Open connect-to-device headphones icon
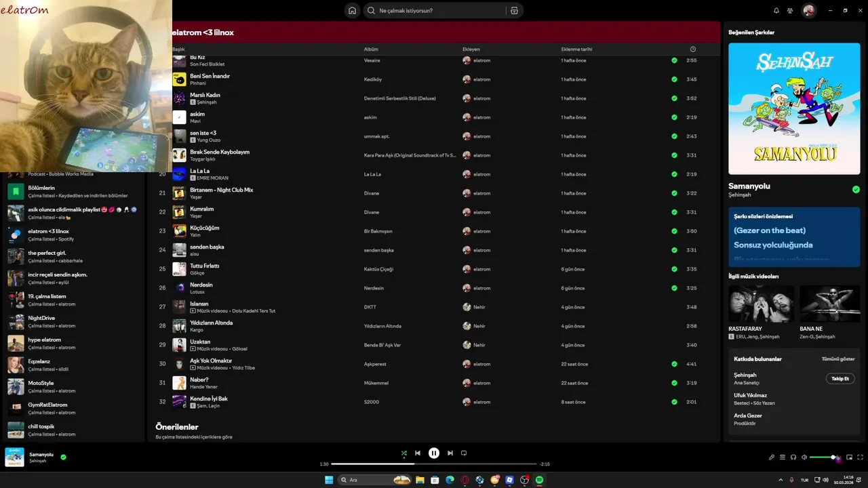 click(x=793, y=457)
